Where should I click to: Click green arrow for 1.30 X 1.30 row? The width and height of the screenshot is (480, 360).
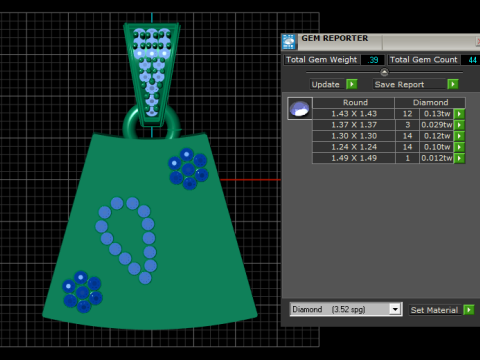(x=459, y=136)
